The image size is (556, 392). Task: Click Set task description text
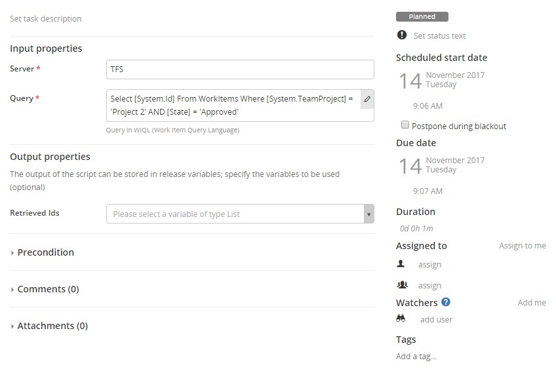[x=46, y=19]
